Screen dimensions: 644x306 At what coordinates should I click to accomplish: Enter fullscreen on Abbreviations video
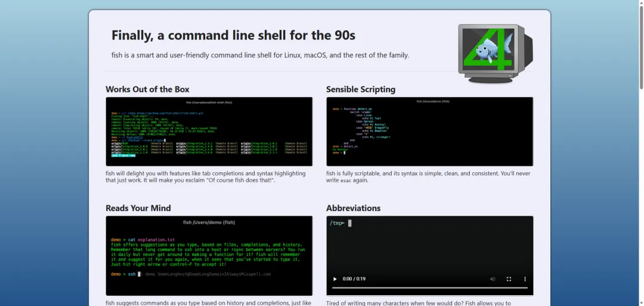(509, 279)
